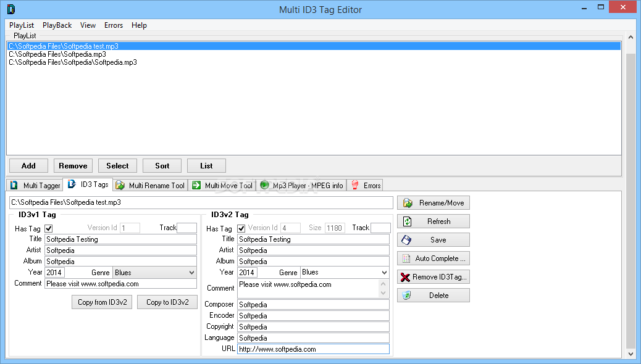Click the Save floppy disk icon
The width and height of the screenshot is (641, 364).
pyautogui.click(x=406, y=240)
